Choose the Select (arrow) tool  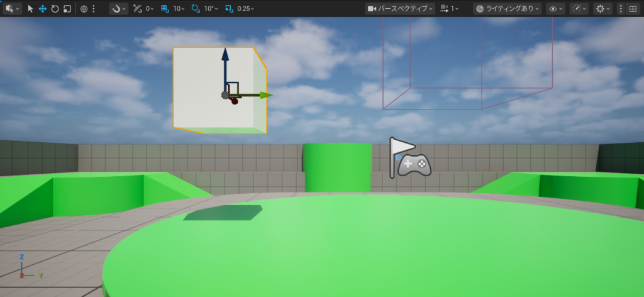(31, 9)
